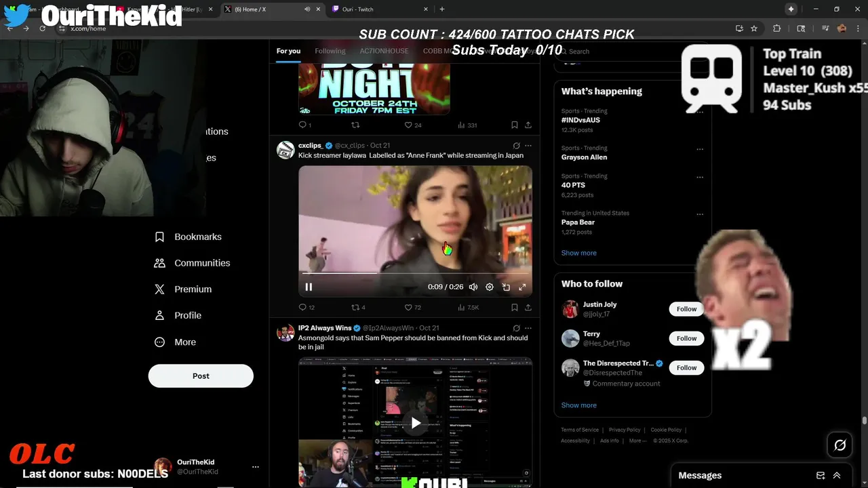This screenshot has width=868, height=488.
Task: Open a new browser tab
Action: pos(442,9)
